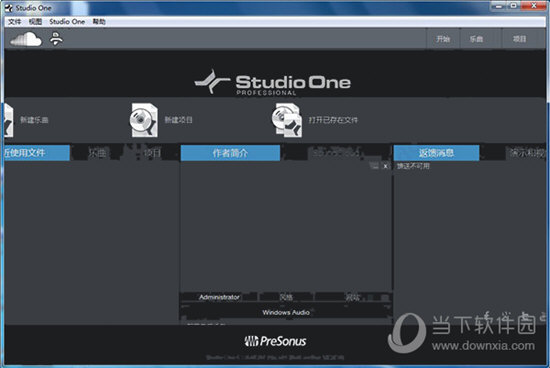Switch to the 乐曲 page tab at top right

pos(476,39)
